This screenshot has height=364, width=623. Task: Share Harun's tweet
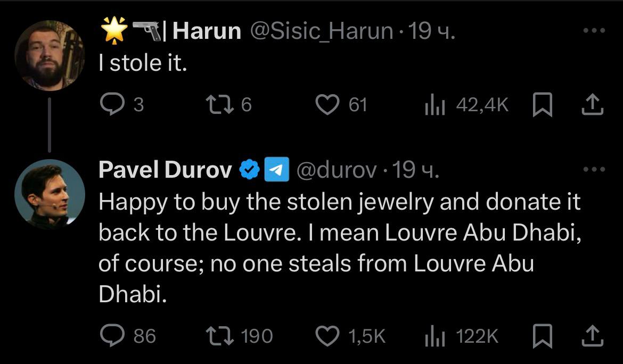tap(593, 105)
